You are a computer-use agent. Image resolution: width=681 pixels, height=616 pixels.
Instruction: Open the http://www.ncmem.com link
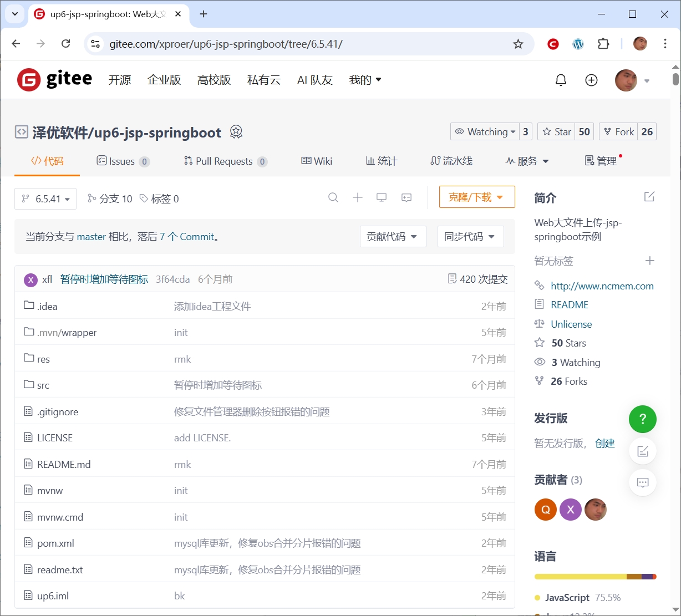[602, 286]
